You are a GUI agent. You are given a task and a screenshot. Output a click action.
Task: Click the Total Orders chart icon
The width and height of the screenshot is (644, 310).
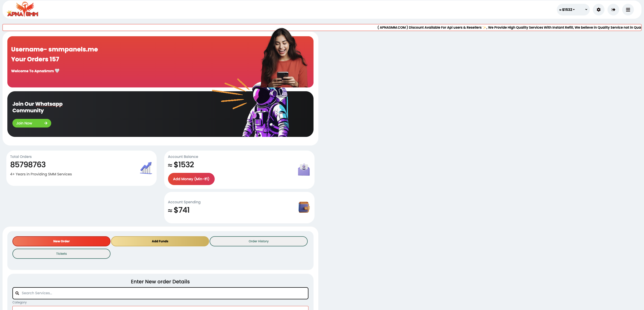tap(146, 168)
